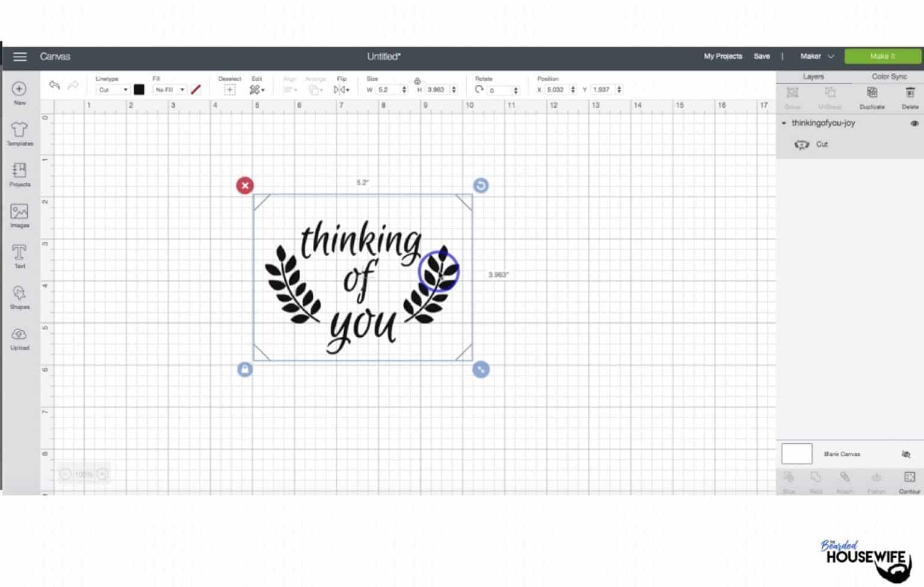This screenshot has width=924, height=587.
Task: Open the No Fill dropdown
Action: coord(168,89)
